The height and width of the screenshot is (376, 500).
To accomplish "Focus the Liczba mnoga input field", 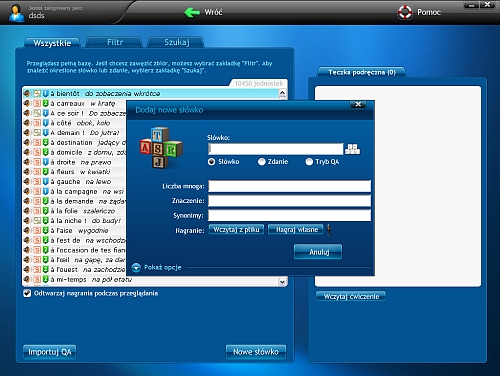I will 289,186.
